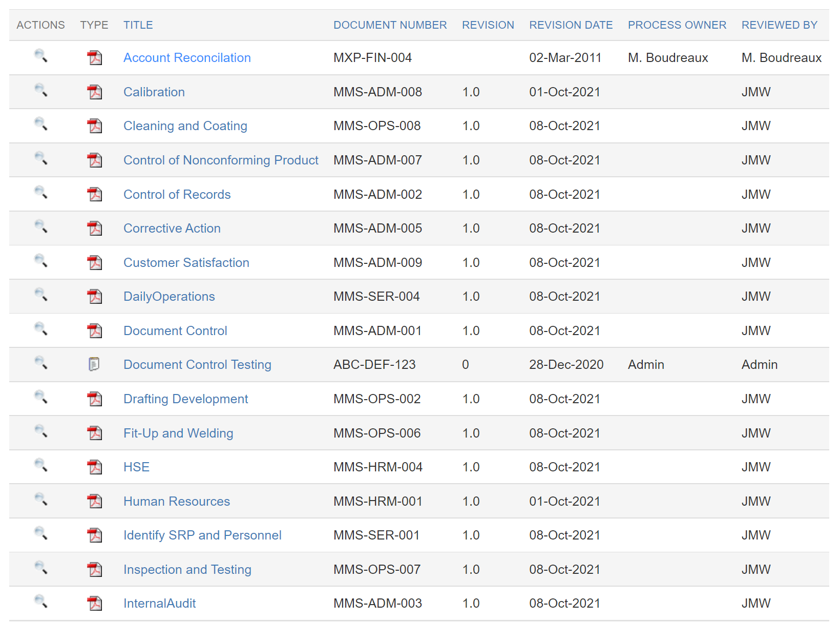Click the magnifier action for Drafting Development
840x622 pixels.
(x=41, y=399)
